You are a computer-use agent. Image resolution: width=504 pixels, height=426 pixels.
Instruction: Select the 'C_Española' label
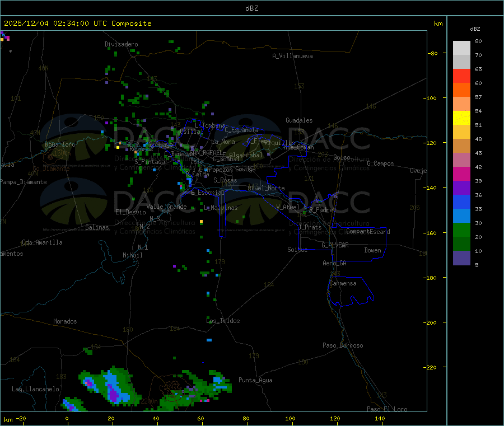point(241,130)
